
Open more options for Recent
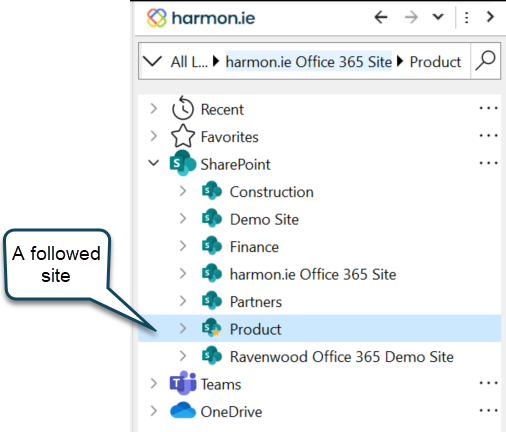488,108
